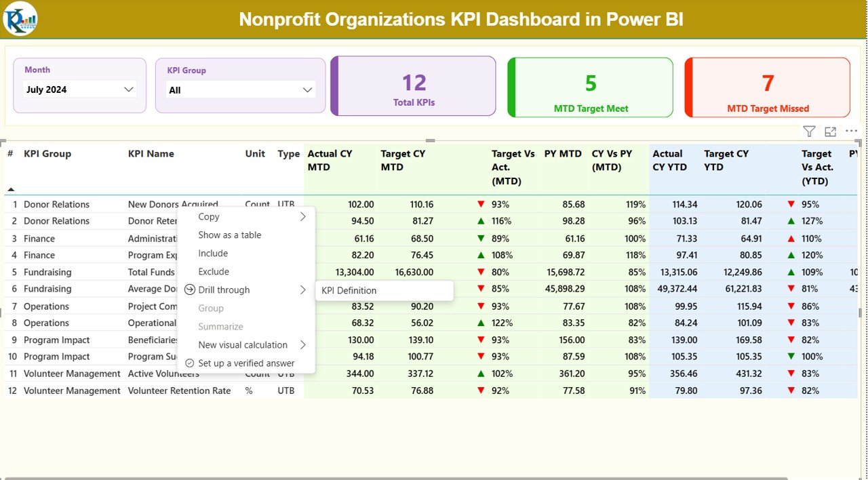868x480 pixels.
Task: Open the More options ellipsis menu
Action: (x=852, y=131)
